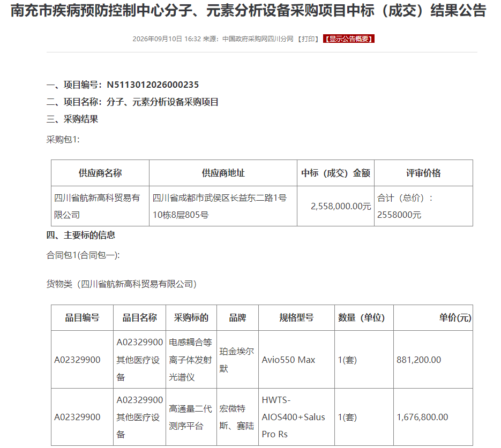This screenshot has width=501, height=448.
Task: Click the brand cell 宏微特斯、赛陆
Action: click(x=237, y=417)
